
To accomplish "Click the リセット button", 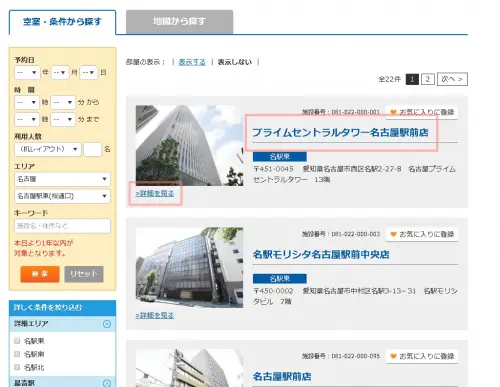I will click(84, 274).
